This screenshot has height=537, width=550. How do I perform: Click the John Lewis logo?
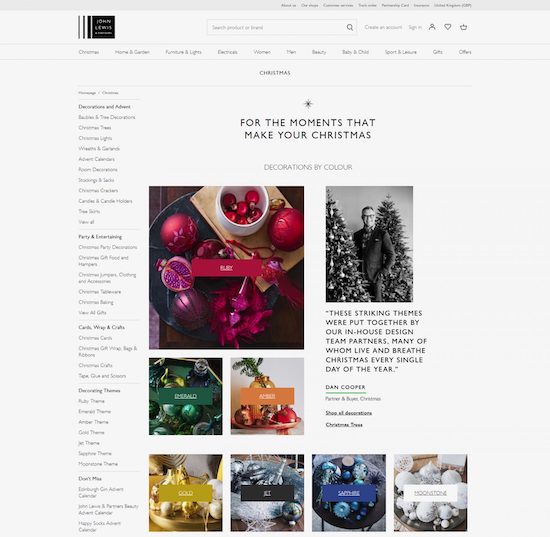click(x=96, y=27)
